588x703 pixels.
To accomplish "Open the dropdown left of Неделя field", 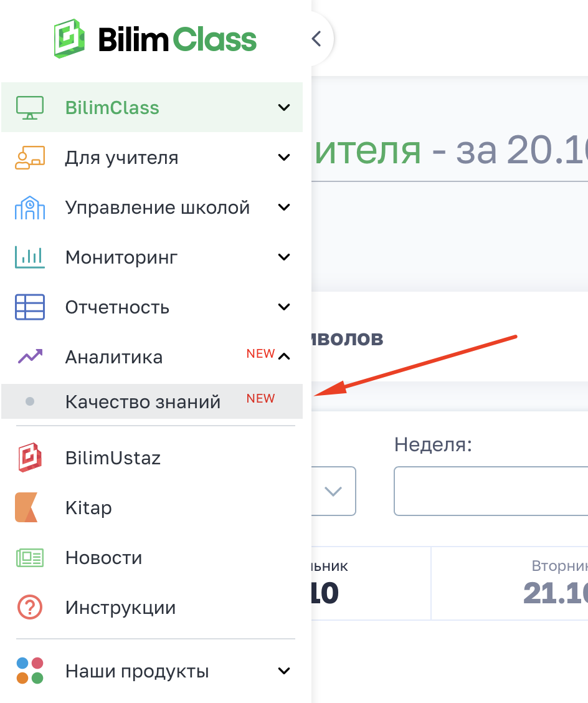I will coord(333,491).
